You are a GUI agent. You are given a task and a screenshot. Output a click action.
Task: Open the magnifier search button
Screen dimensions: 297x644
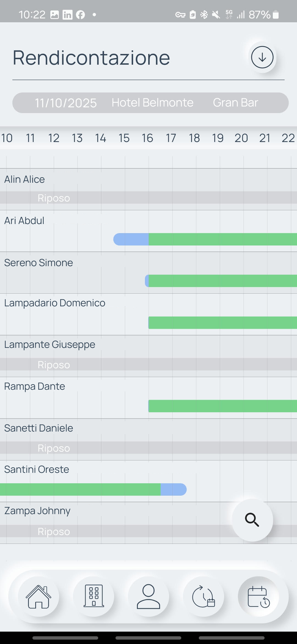coord(252,520)
